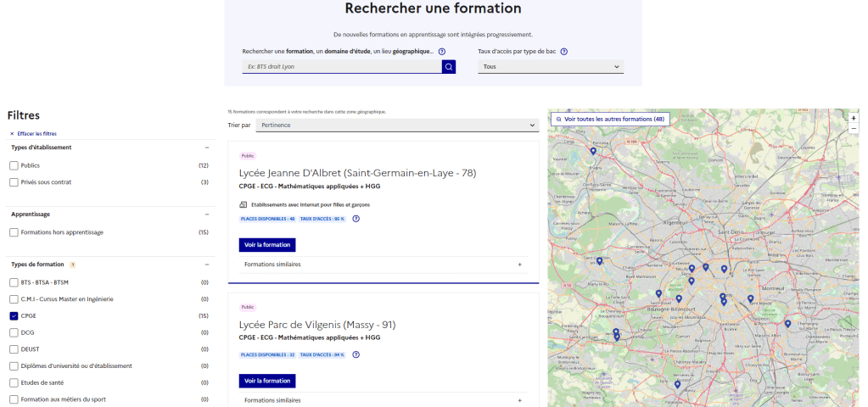Viewport: 868px width, 407px height.
Task: Click Voir la formation for Lycée Parc de Vilgenis
Action: [x=267, y=381]
